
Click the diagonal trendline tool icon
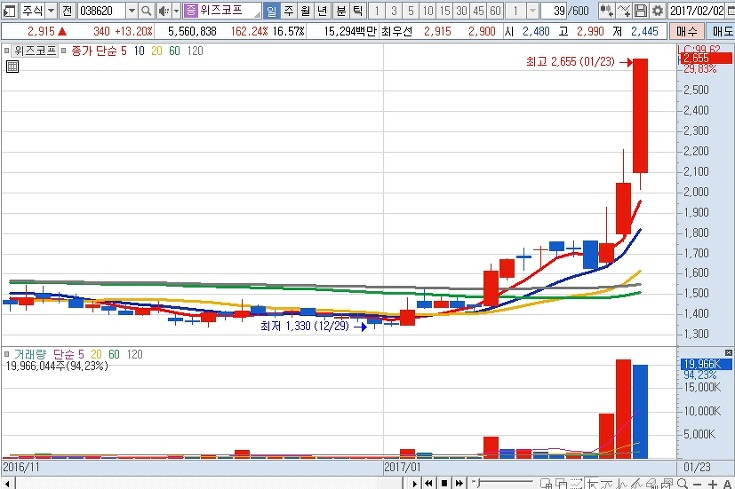[x=637, y=483]
